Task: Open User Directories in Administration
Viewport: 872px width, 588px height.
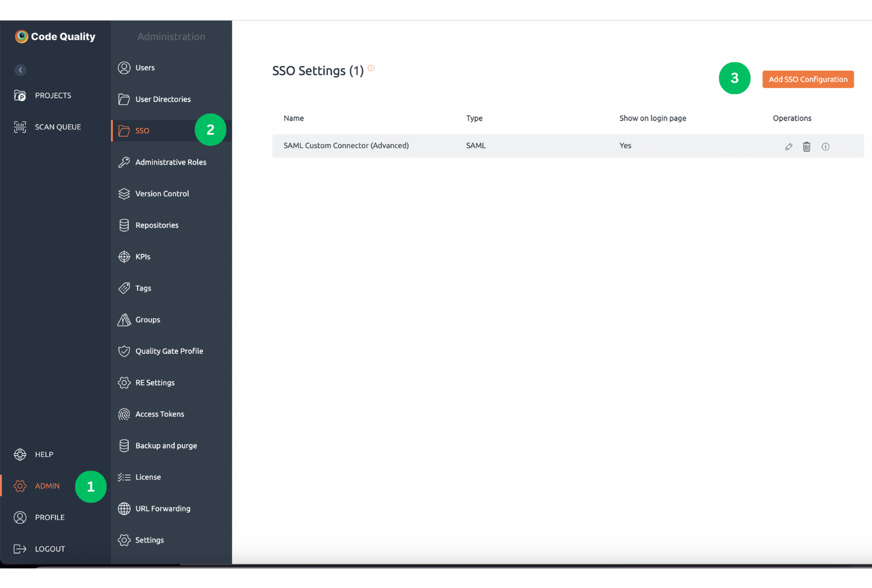Action: pyautogui.click(x=163, y=99)
